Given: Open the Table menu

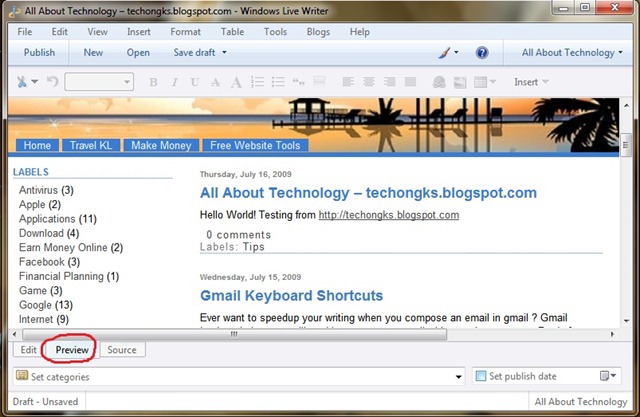Looking at the screenshot, I should 232,32.
